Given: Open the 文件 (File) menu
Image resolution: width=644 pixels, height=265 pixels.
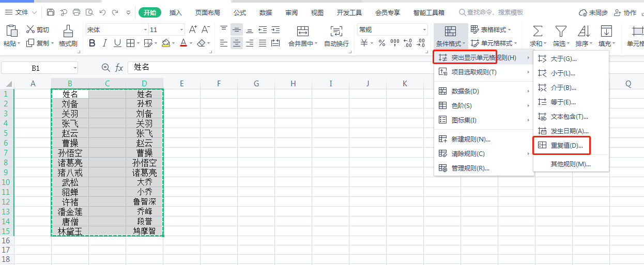Looking at the screenshot, I should [x=20, y=12].
